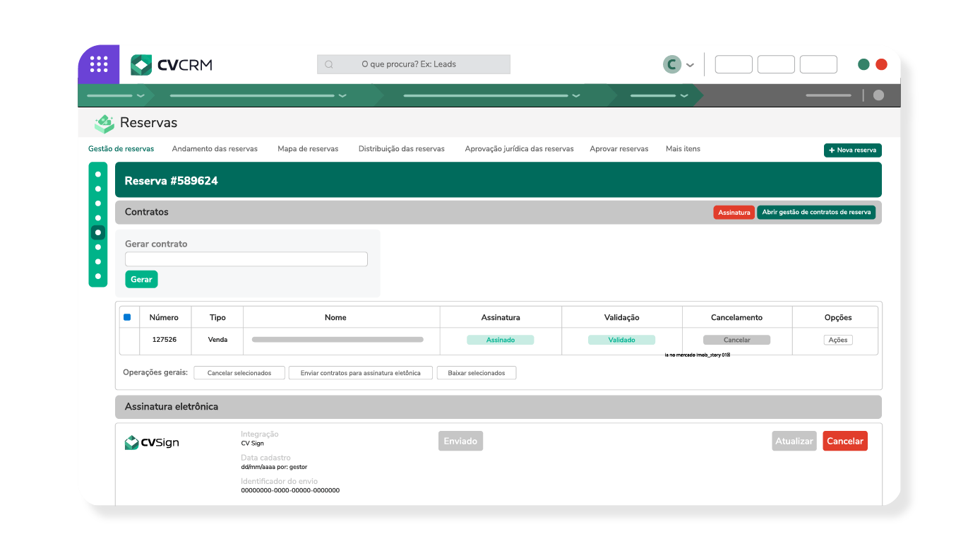Select the sixth step dot in sidebar

tap(98, 247)
